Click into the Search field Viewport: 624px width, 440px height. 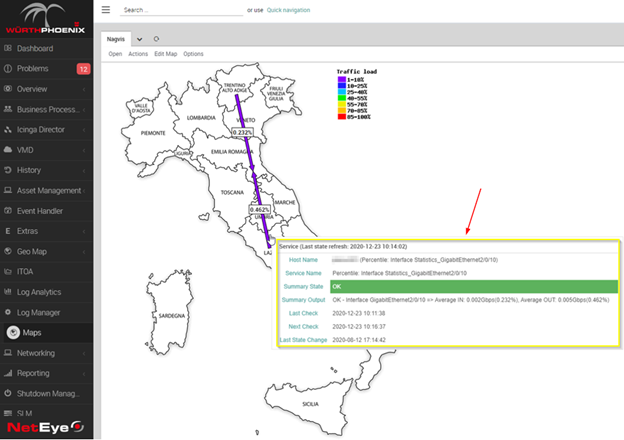pos(181,10)
